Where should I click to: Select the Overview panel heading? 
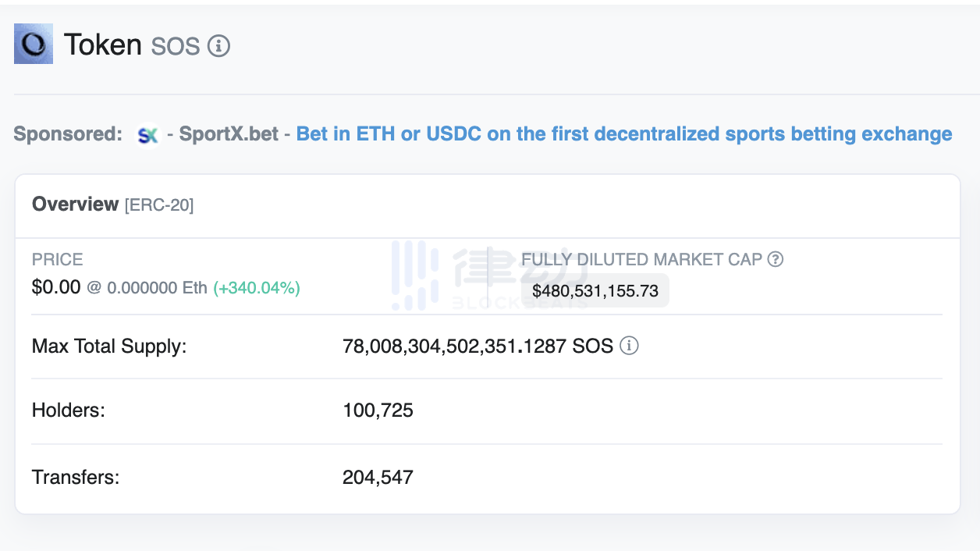[75, 204]
